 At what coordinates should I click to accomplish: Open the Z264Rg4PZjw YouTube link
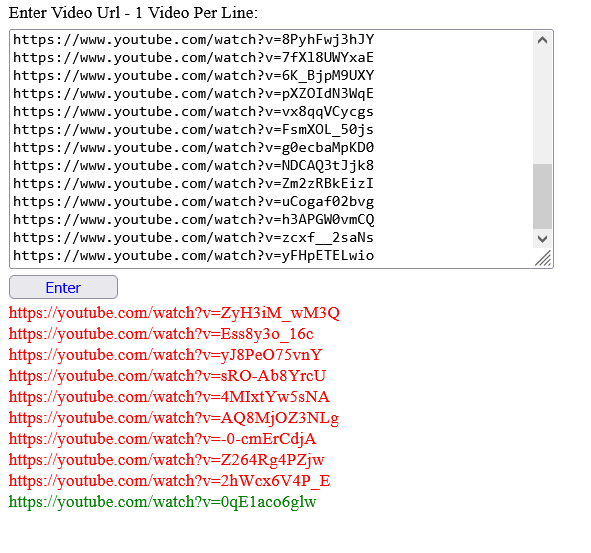coord(167,460)
